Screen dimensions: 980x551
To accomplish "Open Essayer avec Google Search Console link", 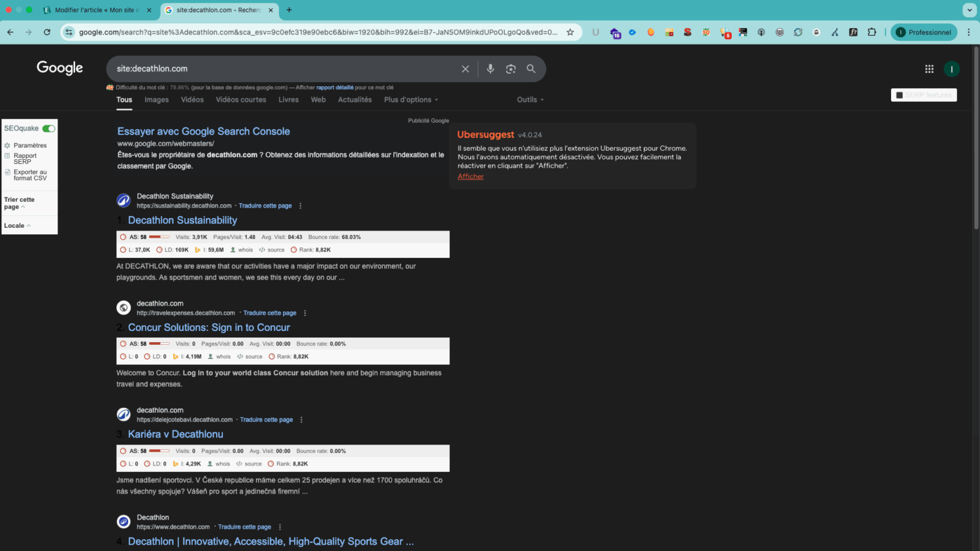I will 203,131.
